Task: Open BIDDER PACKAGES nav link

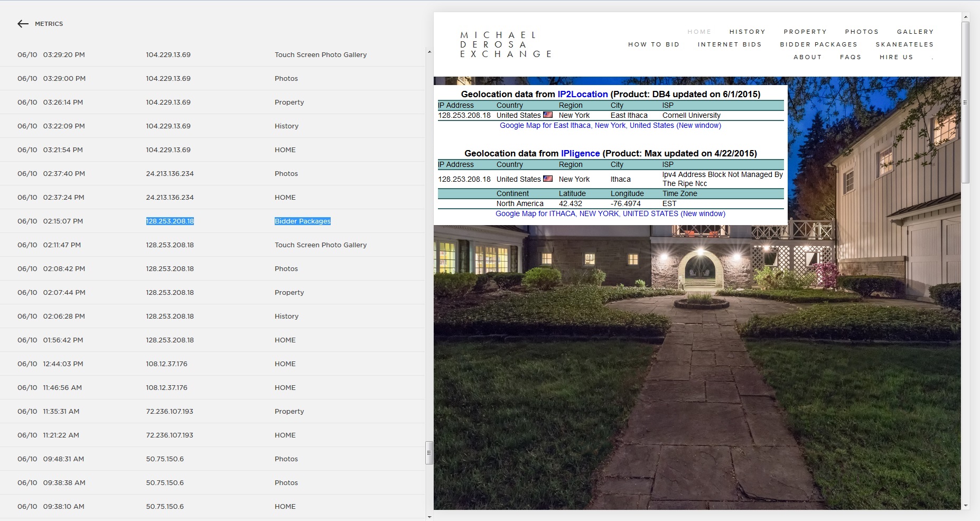Action: [818, 44]
